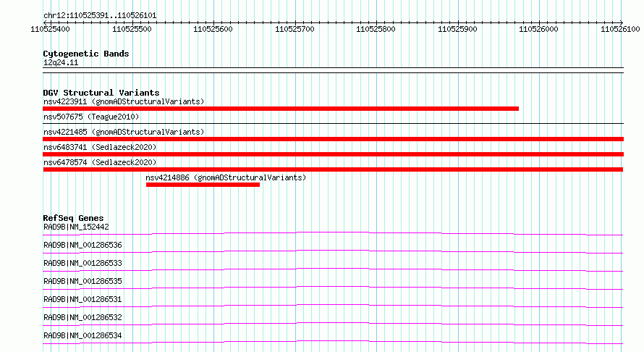Click the magenta intron line of NM_001286535
The width and height of the screenshot is (644, 352).
333,287
